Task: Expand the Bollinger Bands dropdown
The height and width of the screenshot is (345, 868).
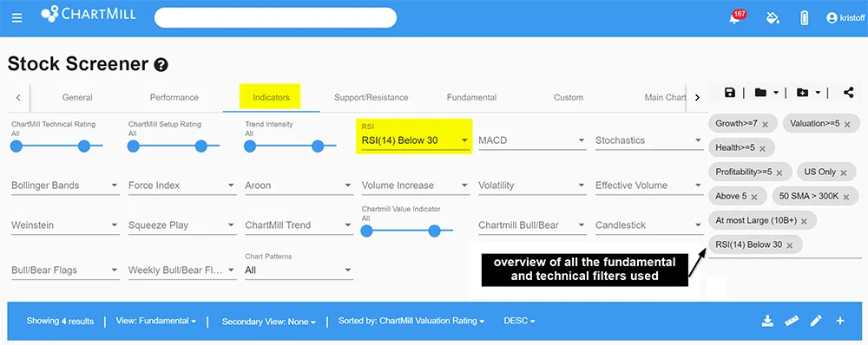Action: (x=65, y=186)
